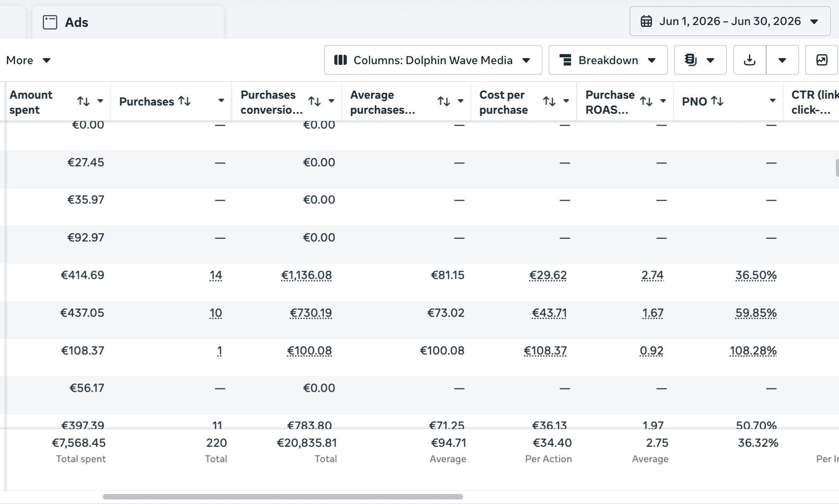Click the calendar icon in date picker
The width and height of the screenshot is (839, 504).
pyautogui.click(x=646, y=21)
